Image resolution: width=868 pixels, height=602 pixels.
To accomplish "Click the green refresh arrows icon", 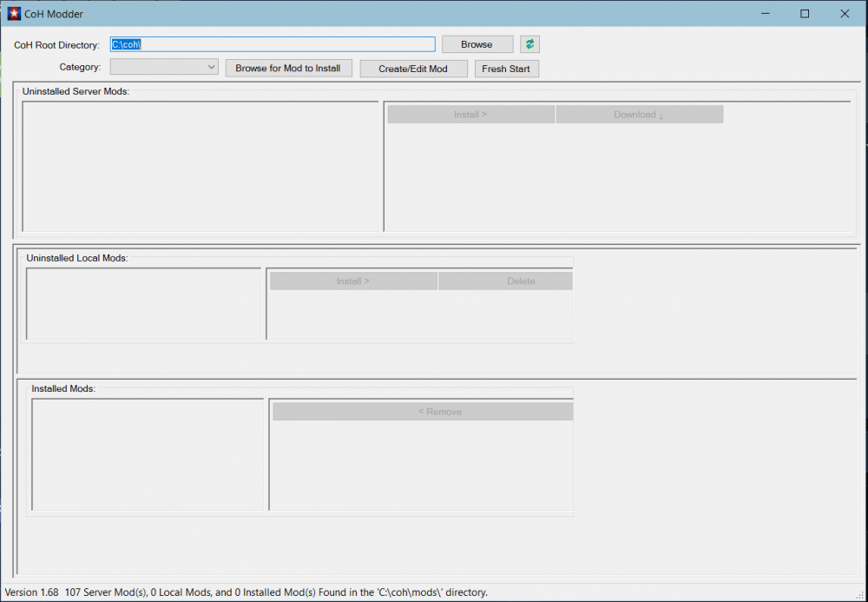I will point(529,44).
